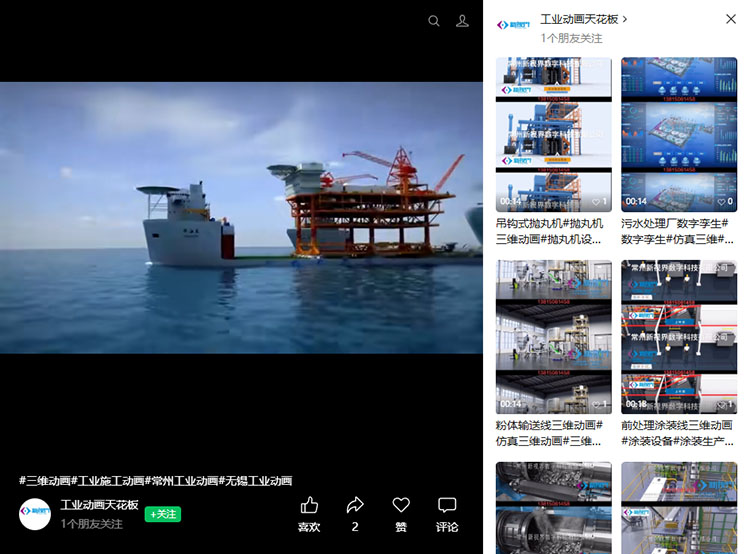This screenshot has height=554, width=750.
Task: Click hashtag #工业施工动画 in caption
Action: coord(108,480)
